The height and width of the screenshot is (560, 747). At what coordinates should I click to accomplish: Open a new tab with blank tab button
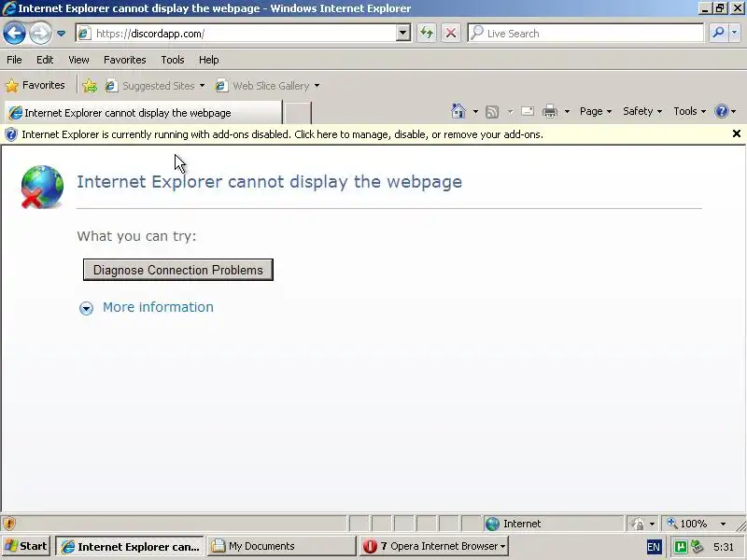tap(298, 113)
